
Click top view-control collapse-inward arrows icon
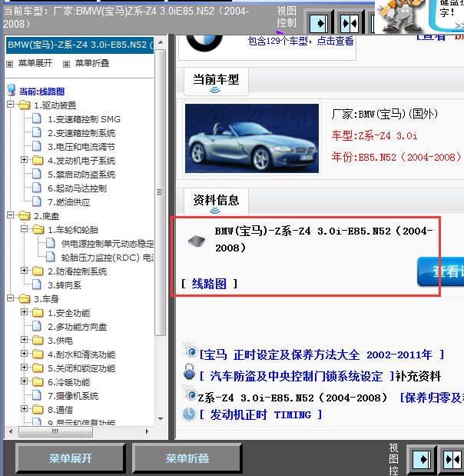[349, 23]
